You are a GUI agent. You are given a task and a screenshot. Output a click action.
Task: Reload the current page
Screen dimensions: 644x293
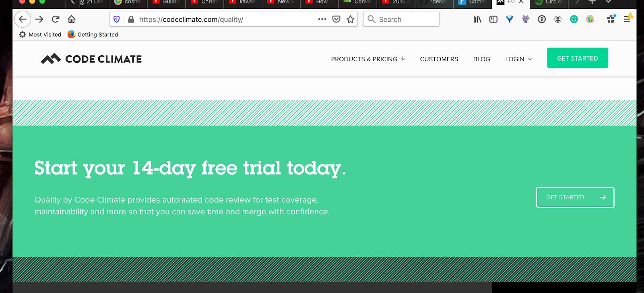pos(56,19)
